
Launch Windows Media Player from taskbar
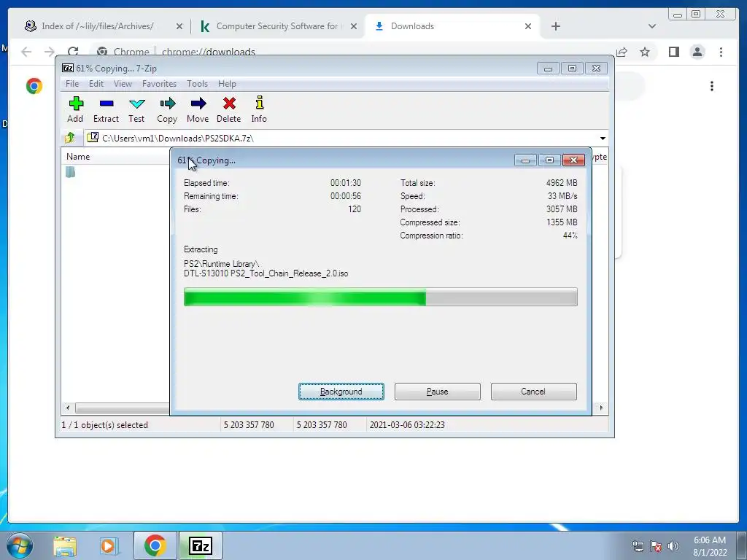(x=109, y=546)
